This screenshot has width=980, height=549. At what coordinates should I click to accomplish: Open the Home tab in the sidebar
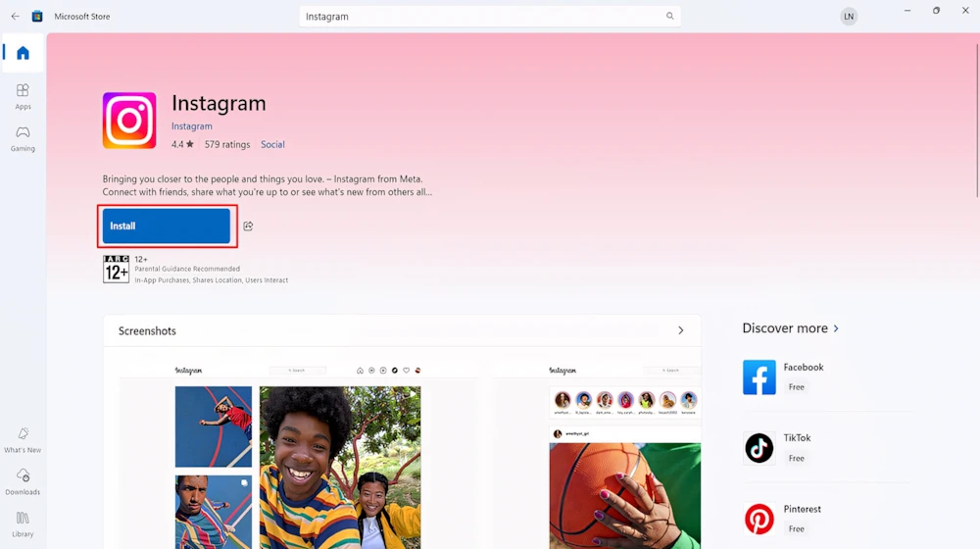pyautogui.click(x=24, y=53)
